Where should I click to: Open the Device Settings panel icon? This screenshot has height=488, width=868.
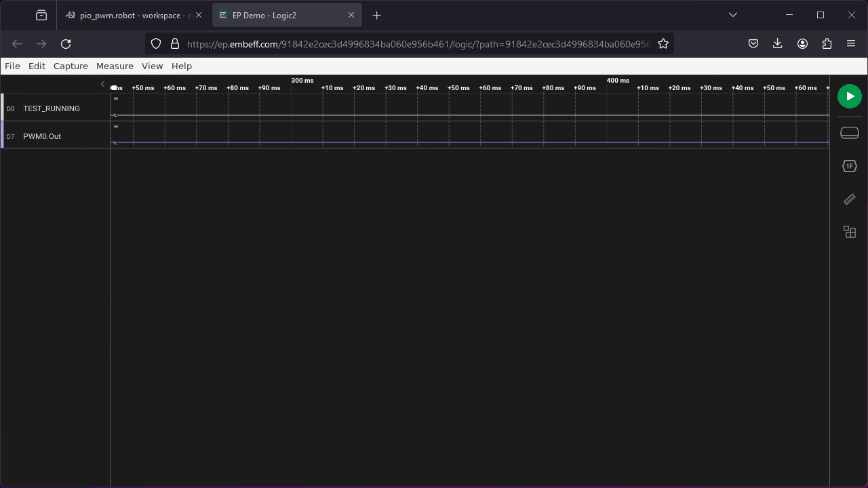(x=850, y=133)
